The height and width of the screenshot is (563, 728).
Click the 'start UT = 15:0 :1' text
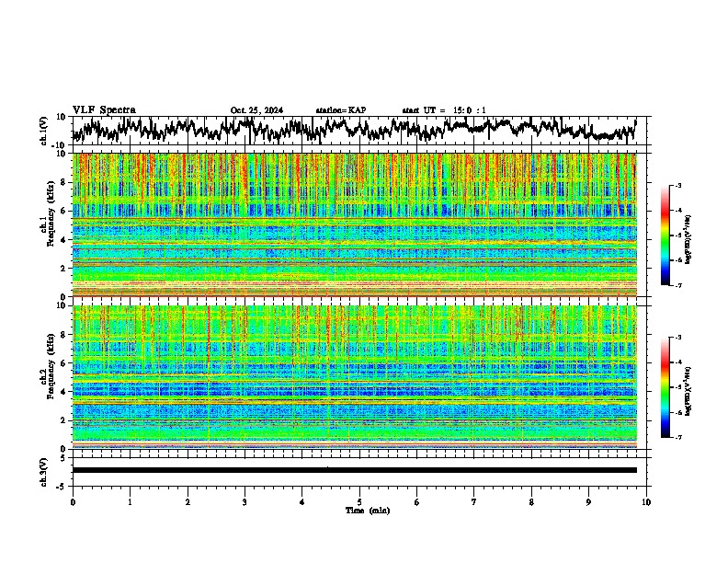pyautogui.click(x=444, y=110)
